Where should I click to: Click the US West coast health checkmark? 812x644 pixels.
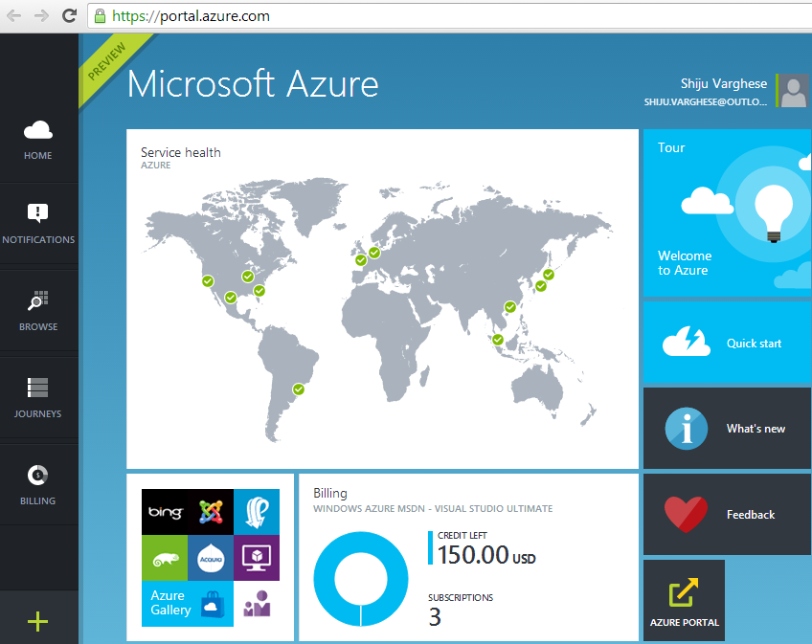(208, 281)
